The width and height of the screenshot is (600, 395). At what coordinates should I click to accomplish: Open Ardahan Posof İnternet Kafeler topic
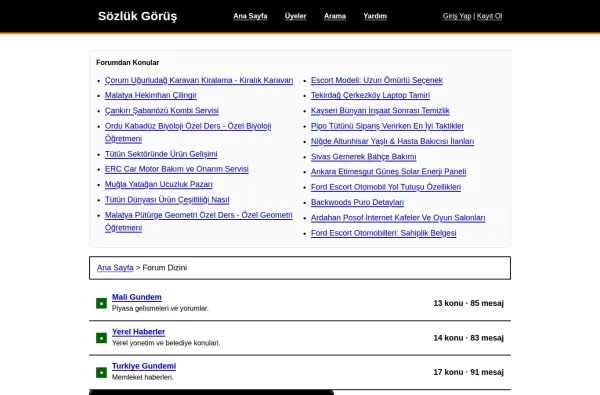(x=398, y=218)
